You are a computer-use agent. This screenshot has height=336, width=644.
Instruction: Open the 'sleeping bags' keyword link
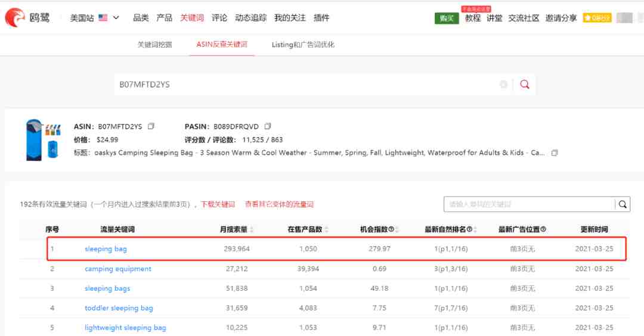coord(107,288)
